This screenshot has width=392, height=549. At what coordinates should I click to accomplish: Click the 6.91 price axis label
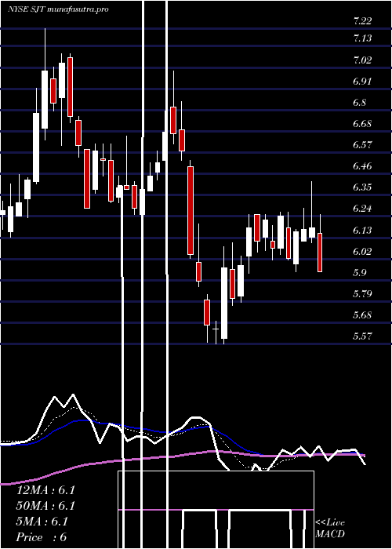coord(362,82)
